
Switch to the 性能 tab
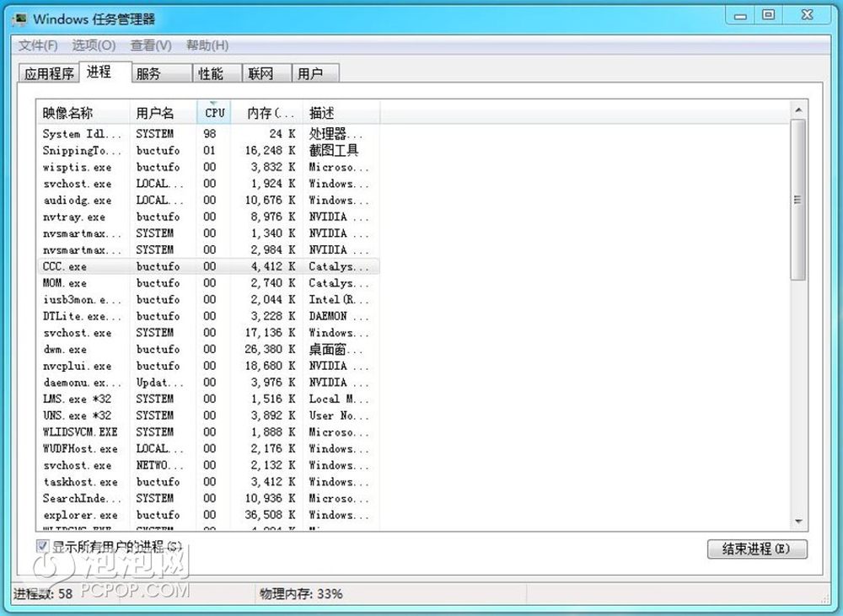[x=217, y=73]
